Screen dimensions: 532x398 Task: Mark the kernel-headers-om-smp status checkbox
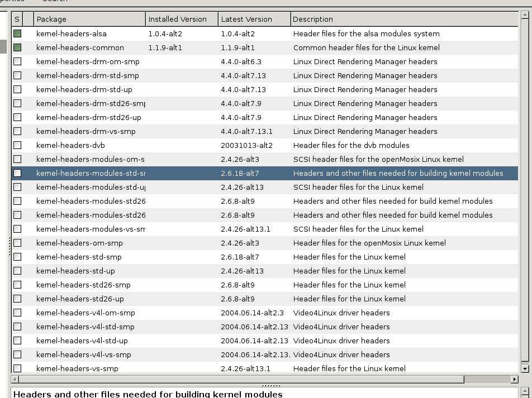click(17, 243)
